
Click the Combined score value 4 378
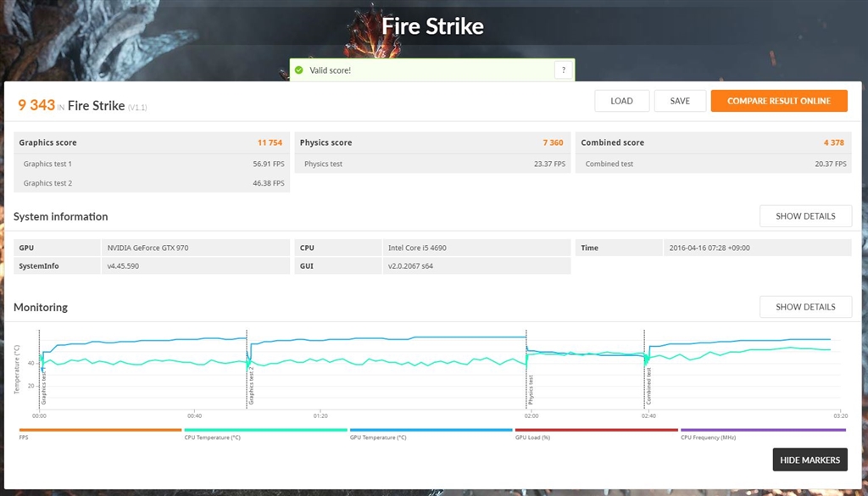[x=834, y=142]
